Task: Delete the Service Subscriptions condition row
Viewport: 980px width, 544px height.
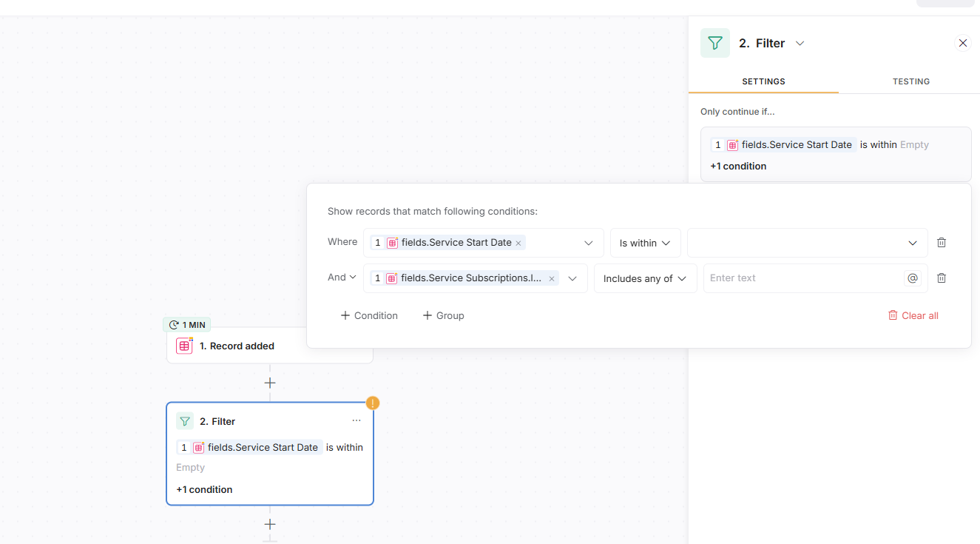Action: click(942, 278)
